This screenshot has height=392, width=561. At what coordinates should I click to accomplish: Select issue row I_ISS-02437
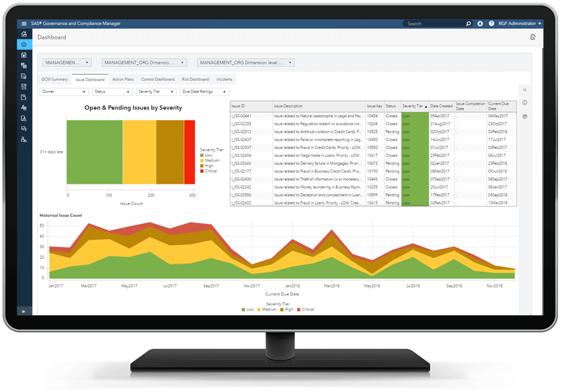(373, 140)
